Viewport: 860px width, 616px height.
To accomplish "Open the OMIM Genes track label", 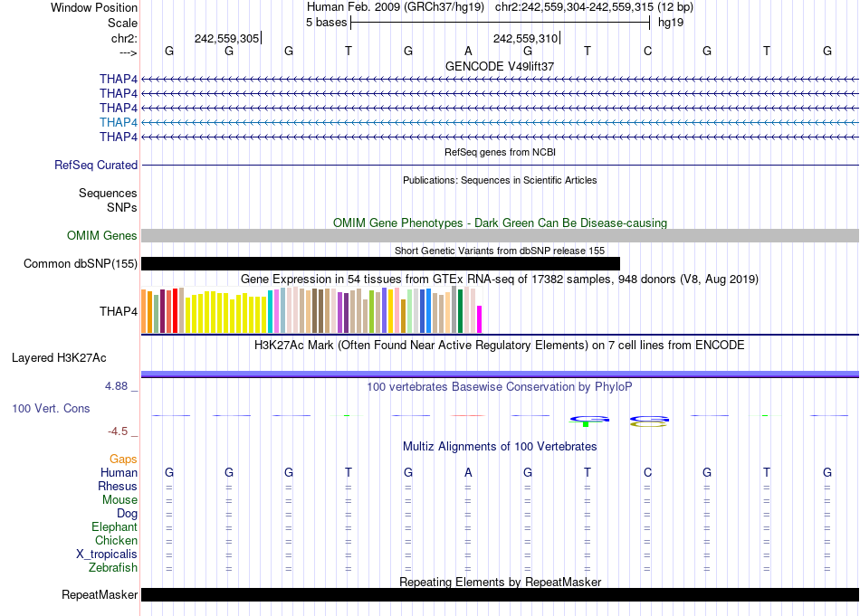I will (102, 236).
